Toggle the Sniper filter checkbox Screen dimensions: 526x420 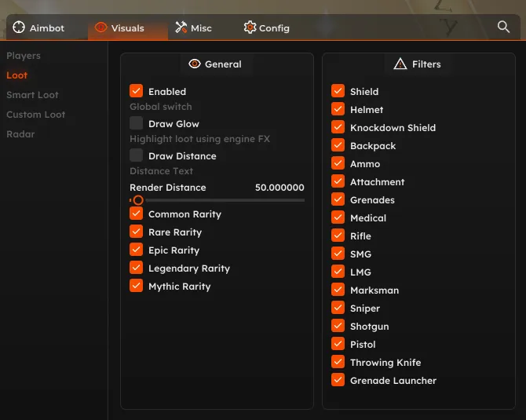[338, 308]
